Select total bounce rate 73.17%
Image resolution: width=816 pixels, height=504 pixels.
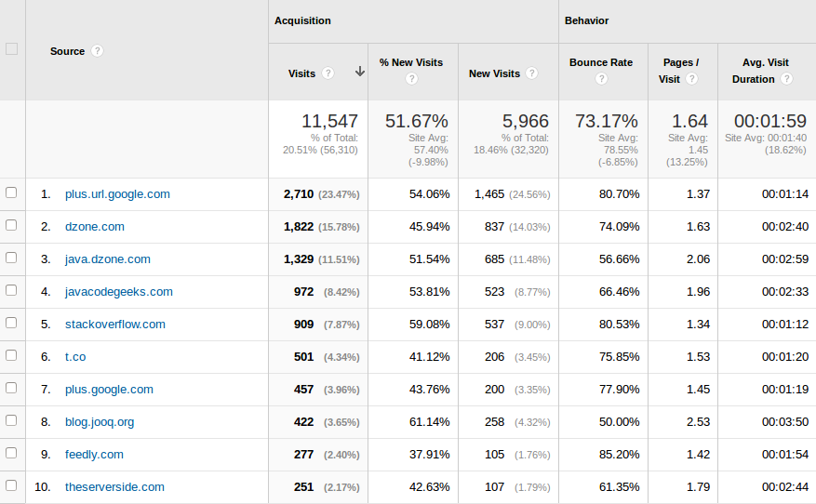tap(607, 121)
